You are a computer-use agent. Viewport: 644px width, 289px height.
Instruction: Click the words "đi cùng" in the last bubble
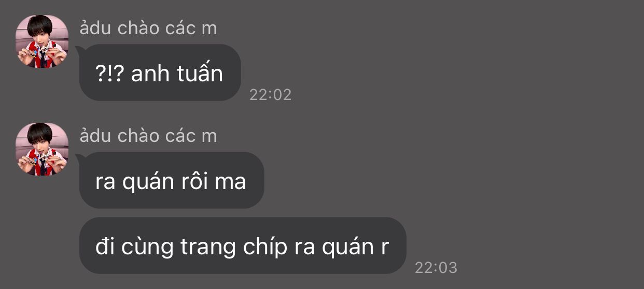pyautogui.click(x=134, y=248)
